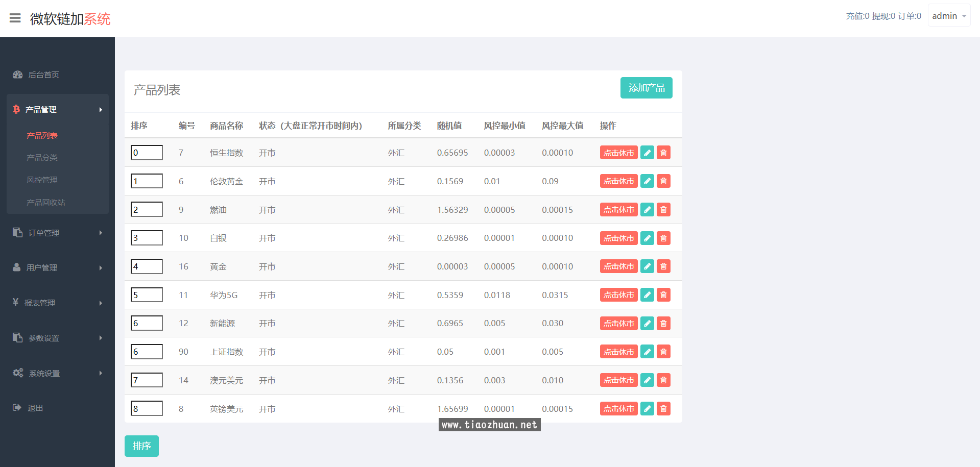This screenshot has width=980, height=467.
Task: Delete the 华为5G product with trash icon
Action: [663, 294]
